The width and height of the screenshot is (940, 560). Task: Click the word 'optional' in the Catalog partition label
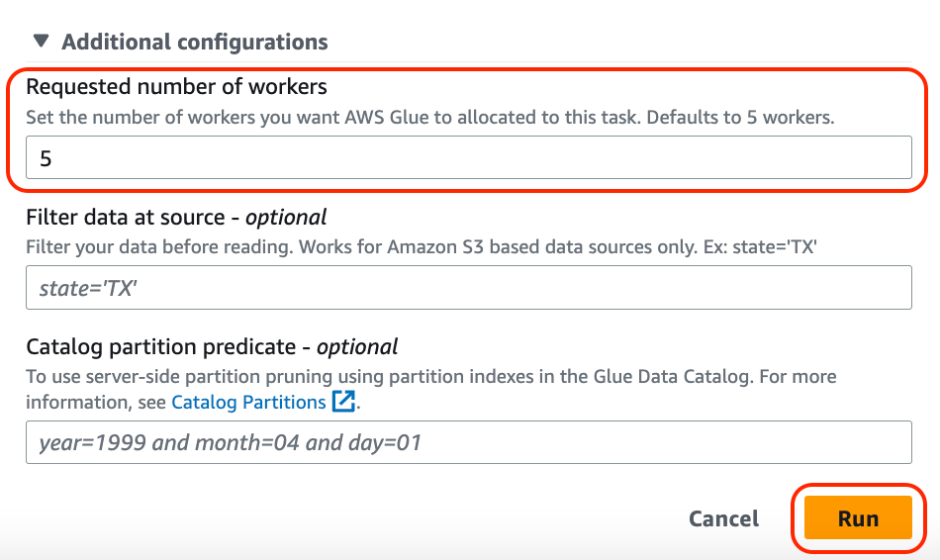[x=356, y=346]
